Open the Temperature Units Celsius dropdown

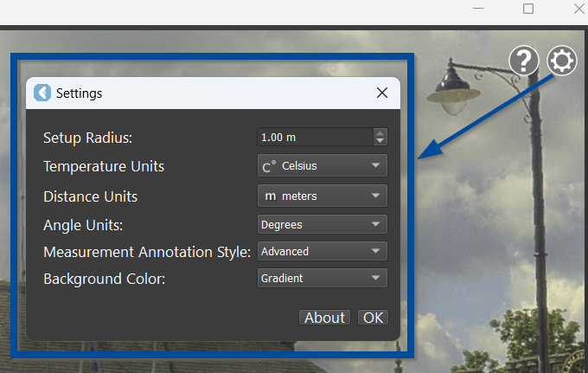[x=323, y=165]
